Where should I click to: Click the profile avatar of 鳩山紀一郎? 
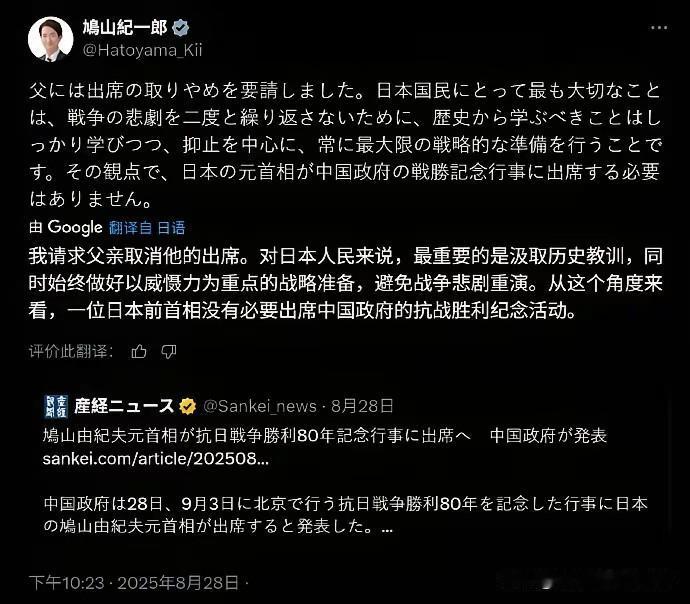pos(51,39)
